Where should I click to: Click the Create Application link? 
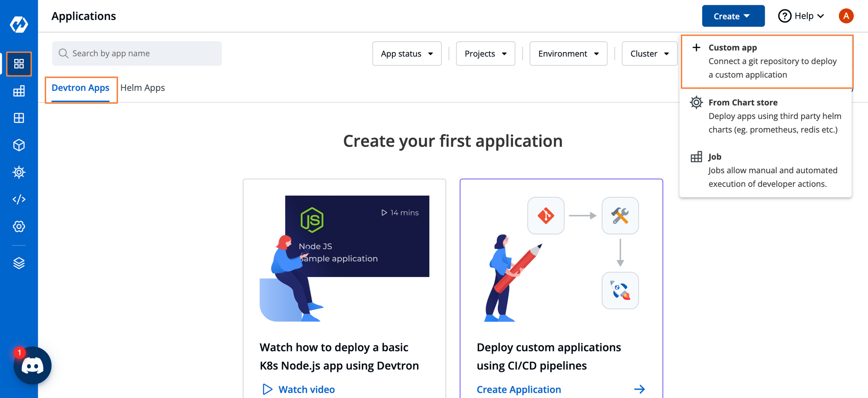point(519,389)
